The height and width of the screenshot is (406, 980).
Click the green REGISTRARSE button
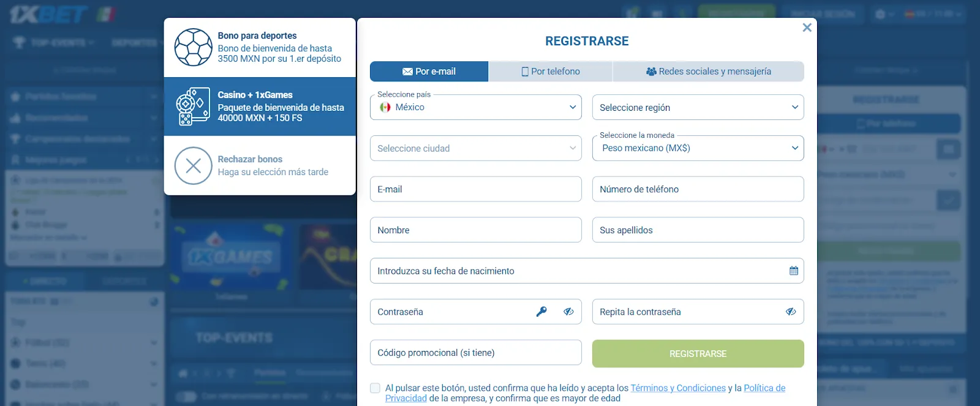click(x=698, y=354)
